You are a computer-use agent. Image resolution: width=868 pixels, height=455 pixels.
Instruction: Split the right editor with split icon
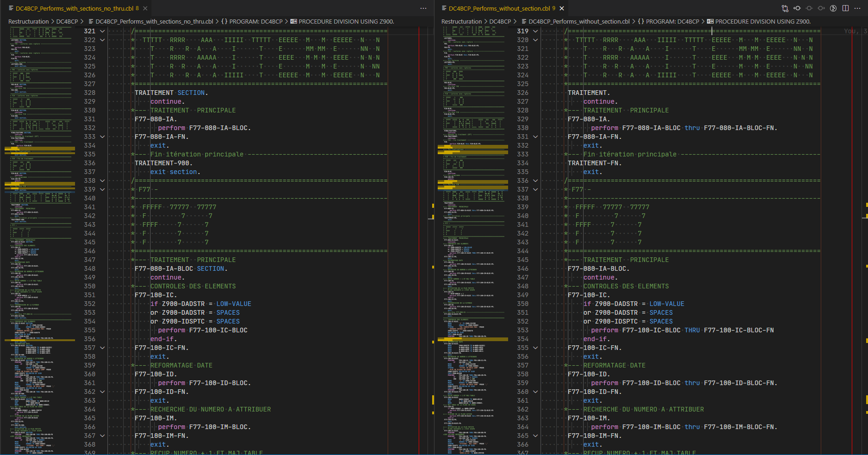[x=845, y=8]
